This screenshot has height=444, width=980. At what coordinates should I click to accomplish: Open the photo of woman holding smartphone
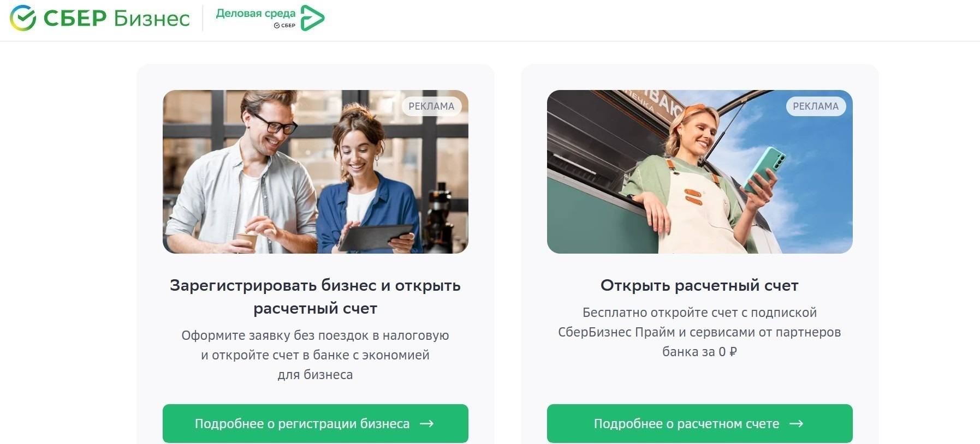pyautogui.click(x=700, y=172)
